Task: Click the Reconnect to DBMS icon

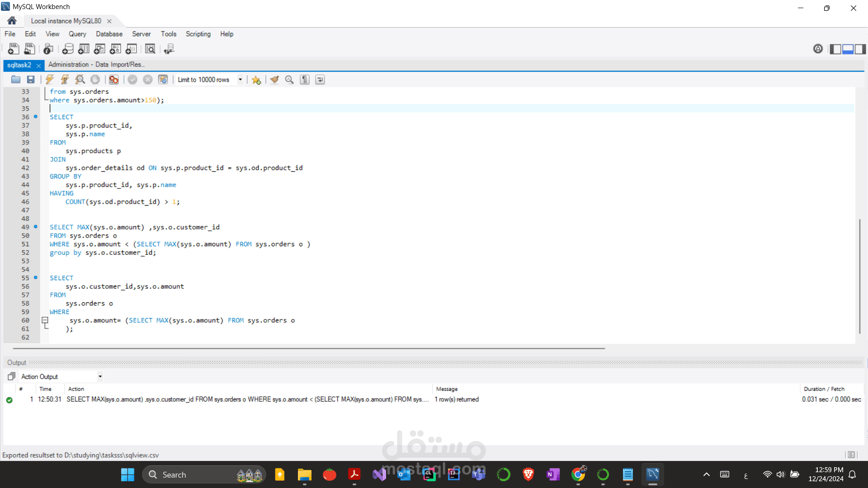Action: click(169, 49)
